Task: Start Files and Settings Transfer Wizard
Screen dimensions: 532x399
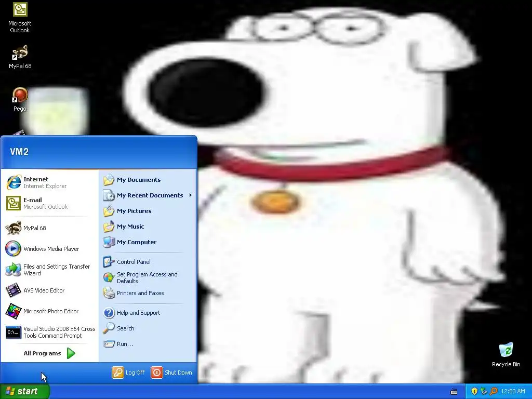Action: pos(49,270)
